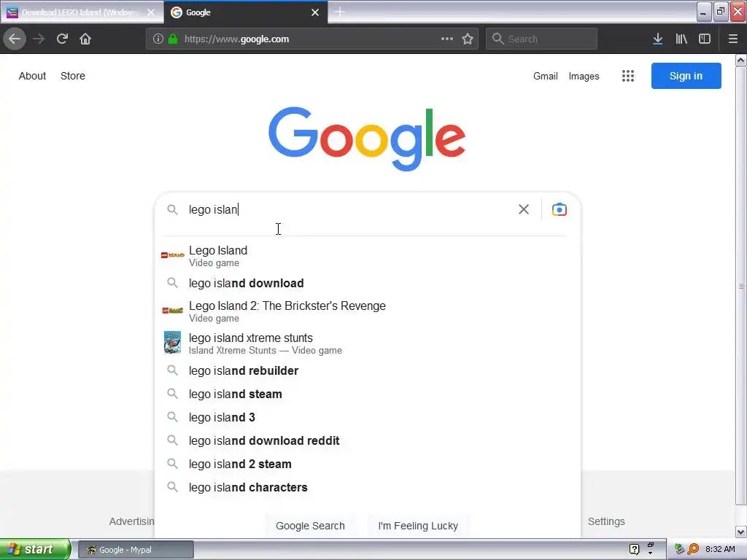Click the orange magnifier tray icon

click(693, 549)
